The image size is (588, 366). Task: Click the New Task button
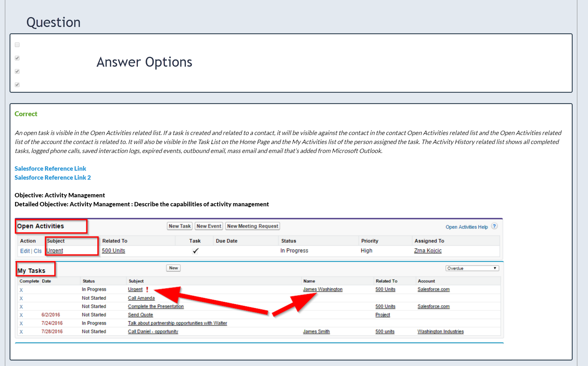tap(180, 226)
